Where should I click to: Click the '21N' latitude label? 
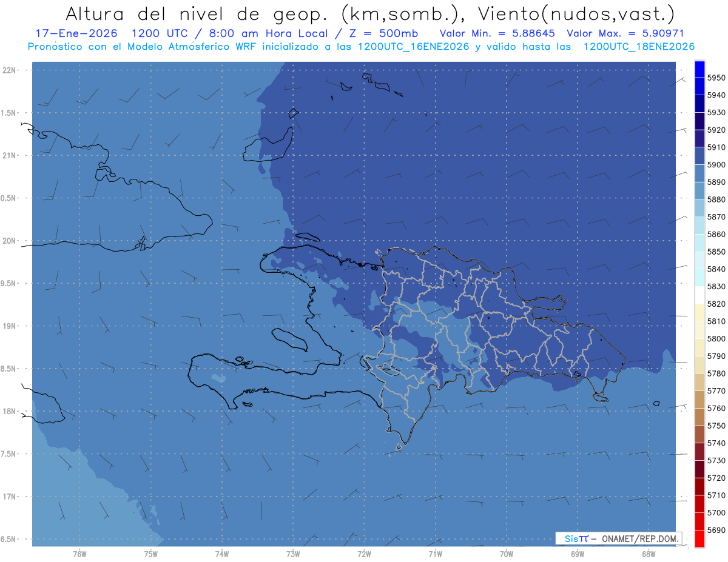point(9,155)
